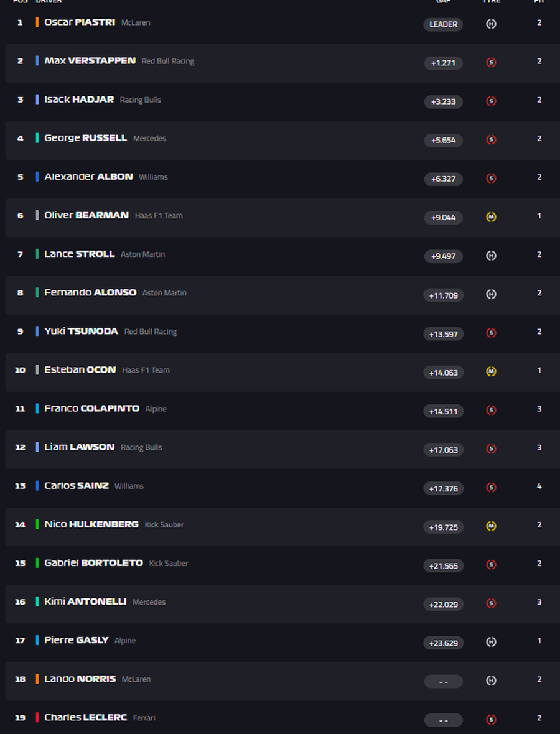Click the +1.271 gap badge
Image resolution: width=560 pixels, height=734 pixels.
[x=443, y=63]
